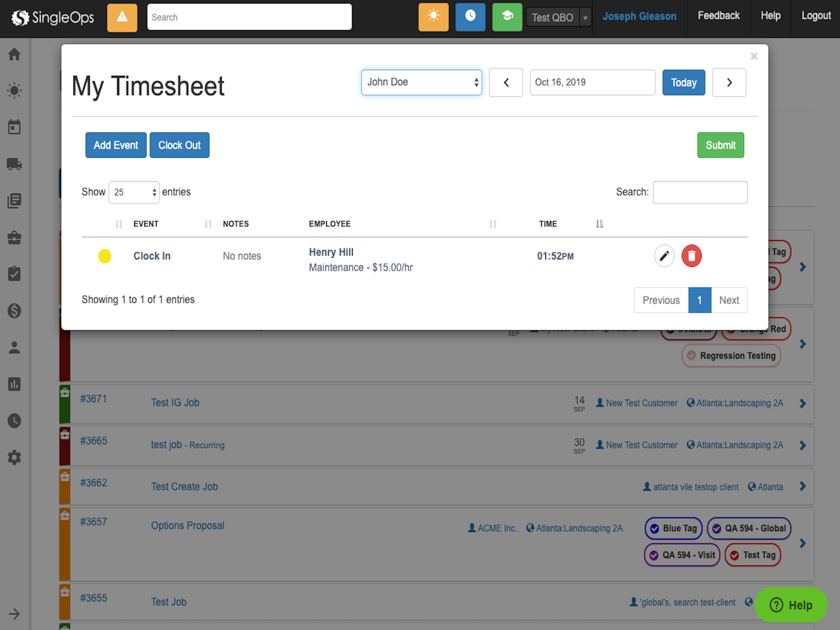Open the calendar icon in the sidebar

14,127
